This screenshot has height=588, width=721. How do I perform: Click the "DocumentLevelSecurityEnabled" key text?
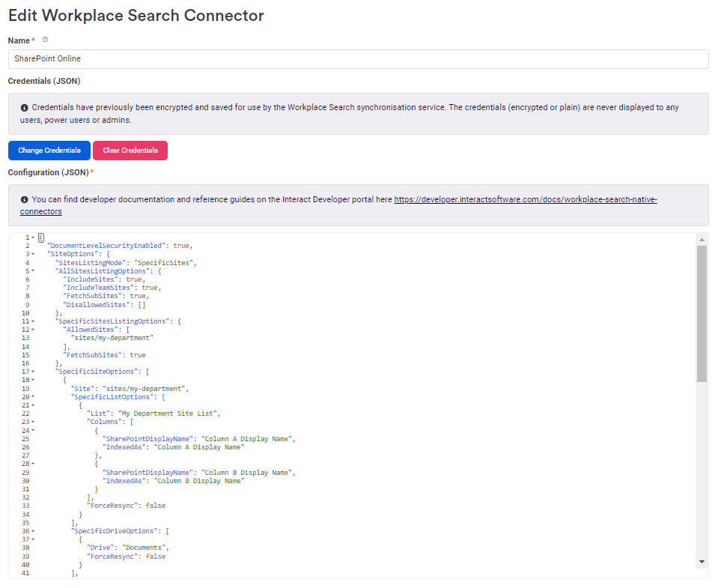(x=106, y=246)
